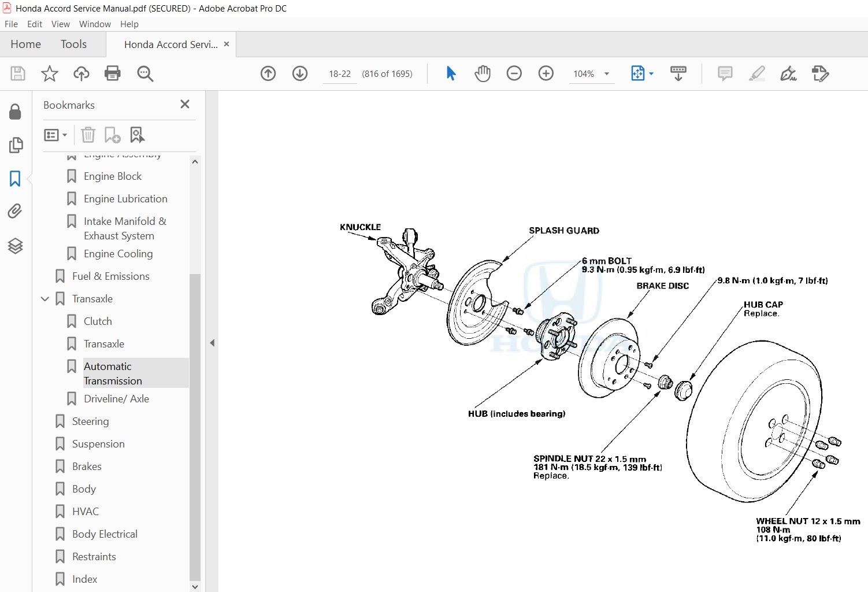Open bookmark options dropdown menu
Image resolution: width=868 pixels, height=592 pixels.
tap(55, 135)
